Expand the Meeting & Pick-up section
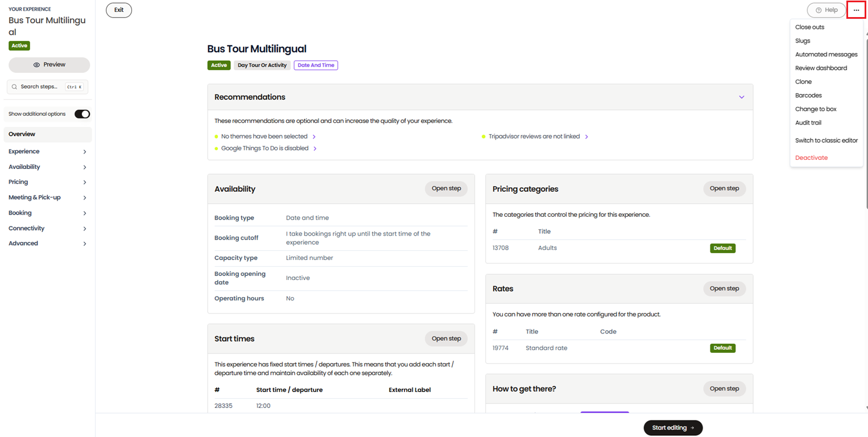868x437 pixels. click(x=48, y=197)
